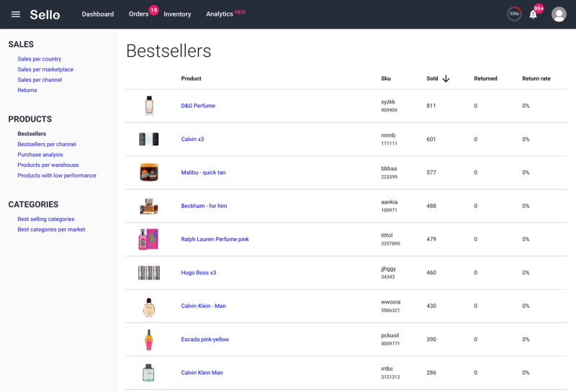Open Sales per marketplace report
This screenshot has height=392, width=576.
45,69
